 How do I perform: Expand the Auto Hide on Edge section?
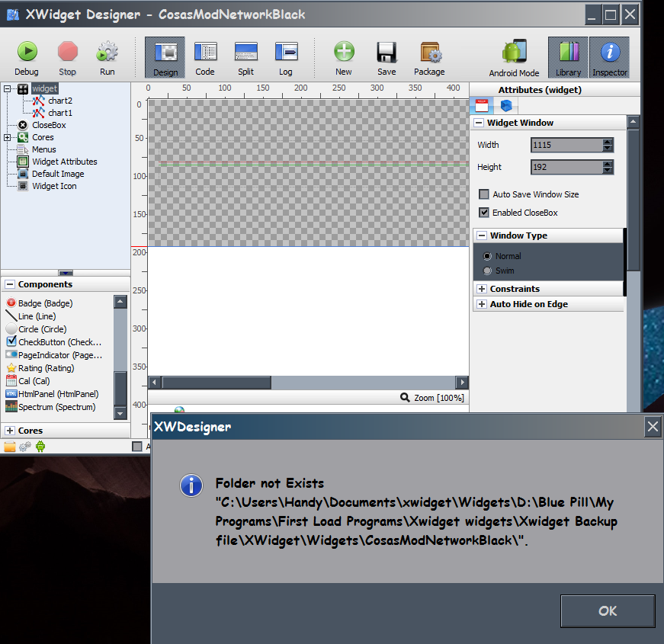coord(482,304)
